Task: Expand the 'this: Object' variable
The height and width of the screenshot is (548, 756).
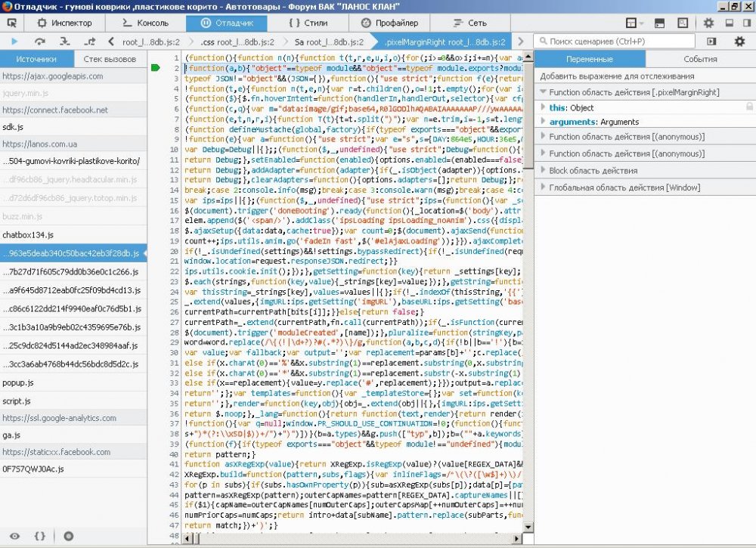Action: tap(544, 108)
